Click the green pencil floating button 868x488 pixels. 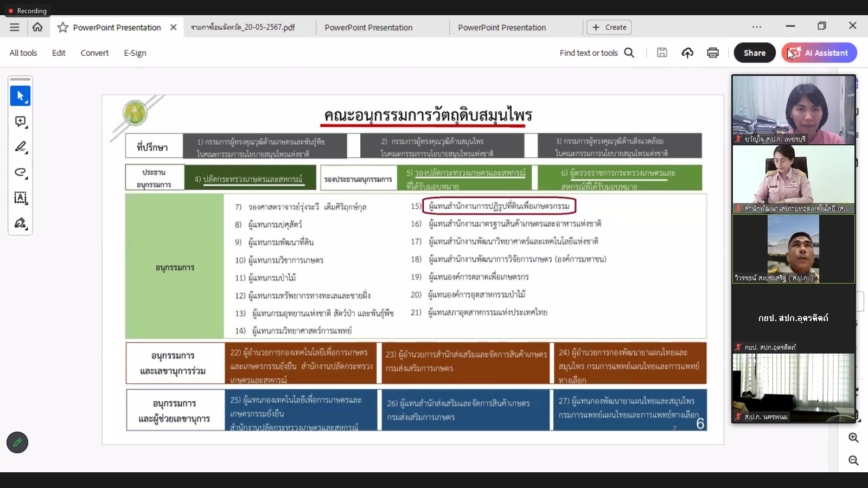(17, 442)
